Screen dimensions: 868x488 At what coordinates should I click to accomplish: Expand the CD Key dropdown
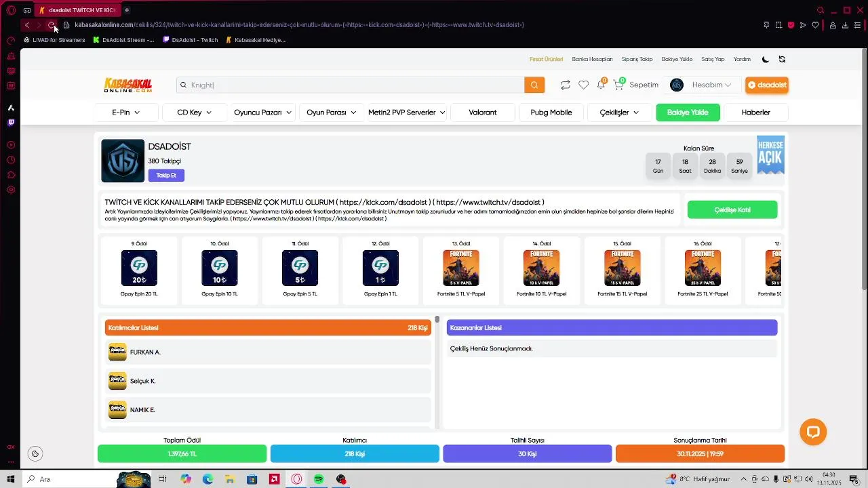195,113
